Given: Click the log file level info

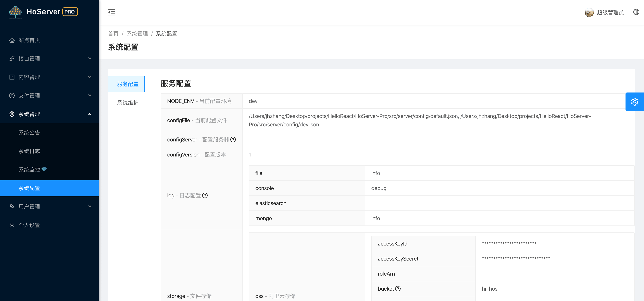Looking at the screenshot, I should (x=376, y=173).
